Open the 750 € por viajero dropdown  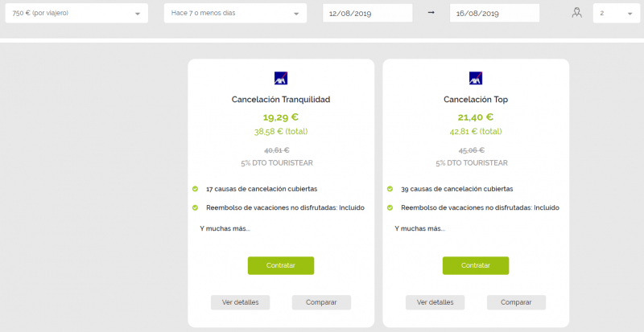click(x=76, y=13)
